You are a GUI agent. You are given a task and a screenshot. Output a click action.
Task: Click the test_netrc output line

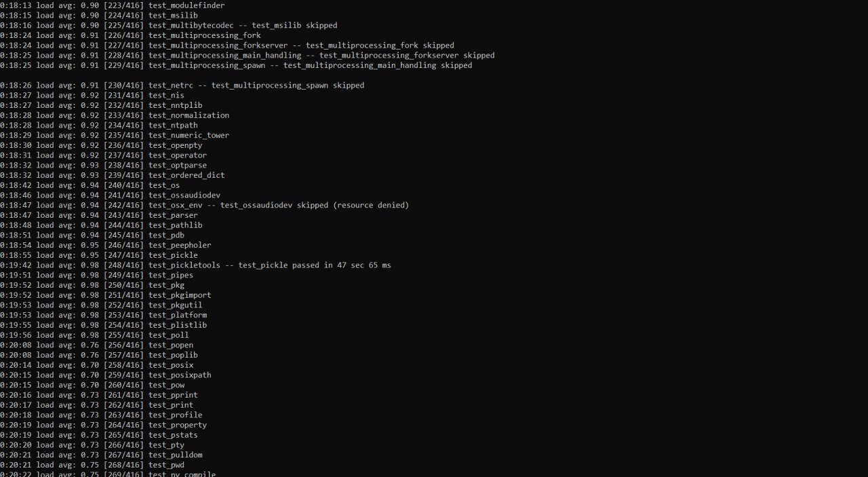182,85
